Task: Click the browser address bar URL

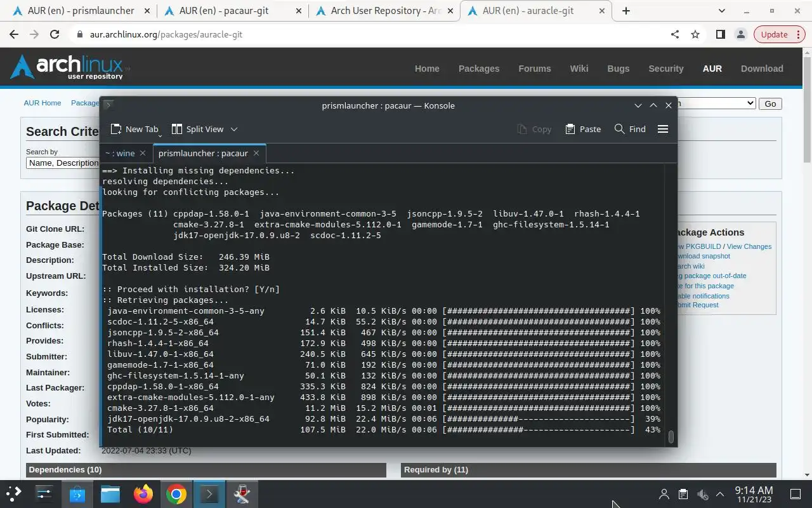Action: [x=166, y=34]
